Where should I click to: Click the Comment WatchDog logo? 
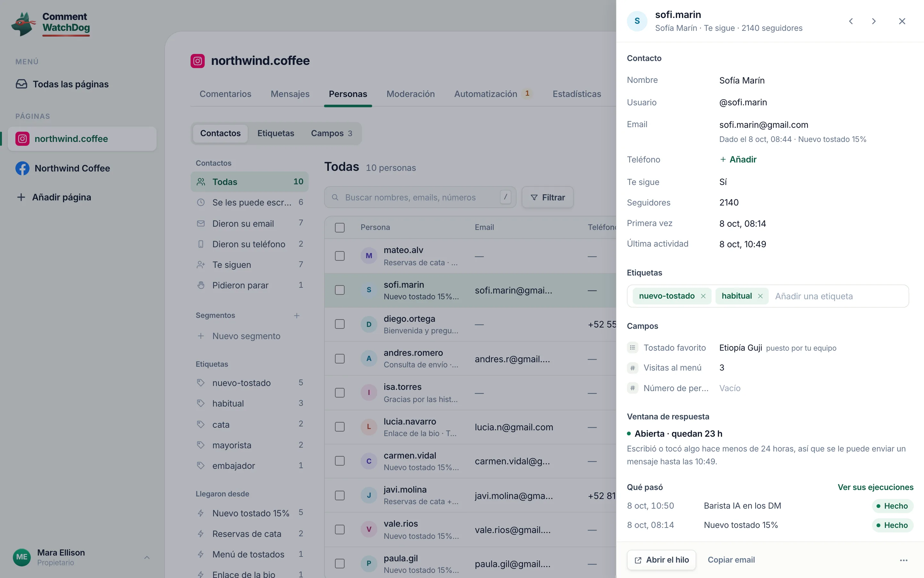51,24
